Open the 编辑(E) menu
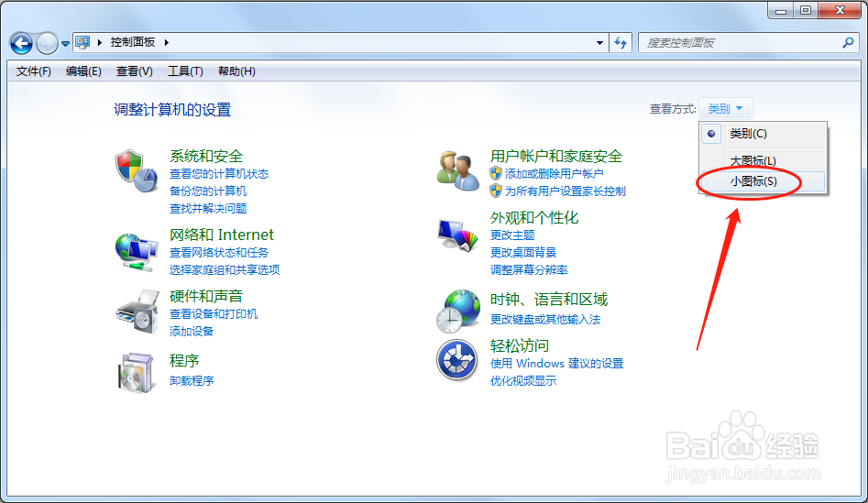 tap(83, 71)
